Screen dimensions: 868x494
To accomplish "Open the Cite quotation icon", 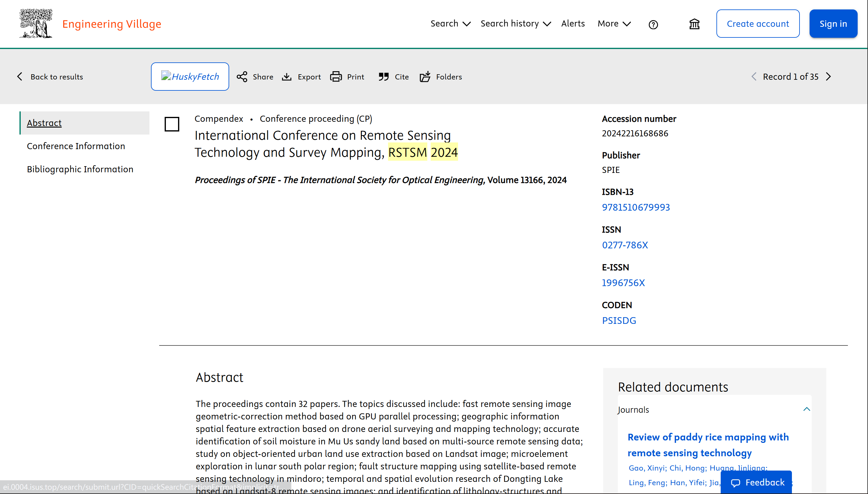I will [383, 77].
